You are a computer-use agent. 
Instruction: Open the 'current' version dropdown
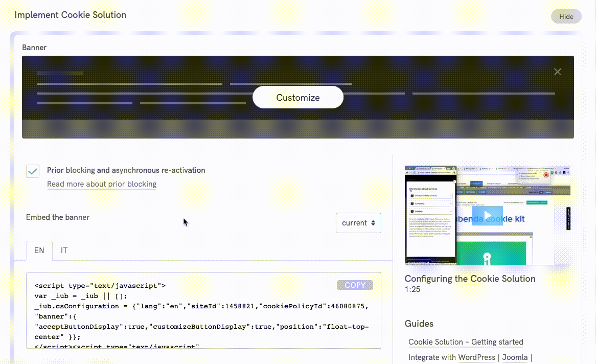[358, 223]
